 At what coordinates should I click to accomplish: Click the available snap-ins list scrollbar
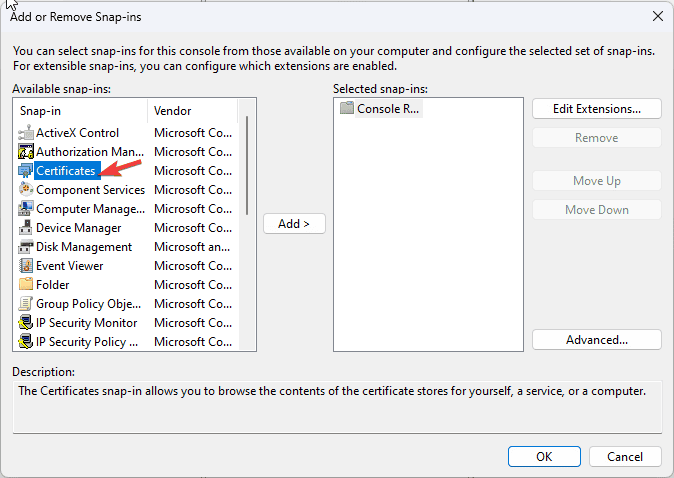pos(247,165)
